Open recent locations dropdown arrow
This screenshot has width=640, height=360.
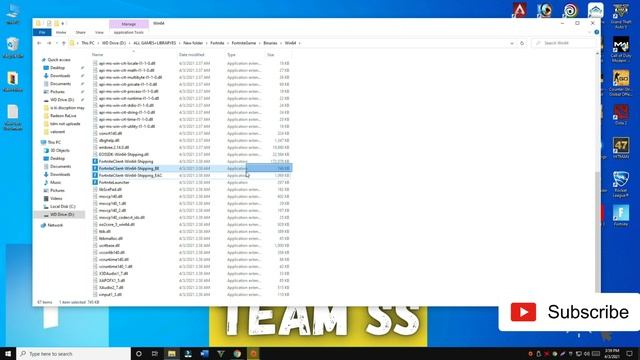tap(56, 43)
